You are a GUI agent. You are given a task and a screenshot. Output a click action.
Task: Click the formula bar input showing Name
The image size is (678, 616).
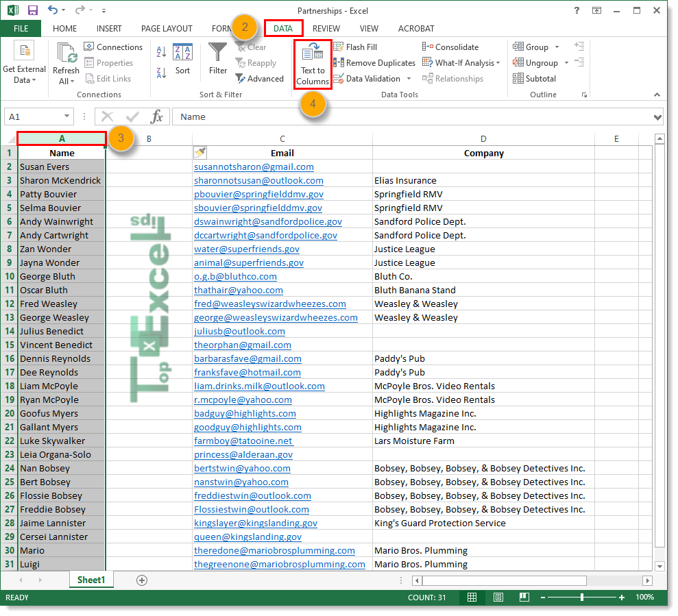click(413, 116)
